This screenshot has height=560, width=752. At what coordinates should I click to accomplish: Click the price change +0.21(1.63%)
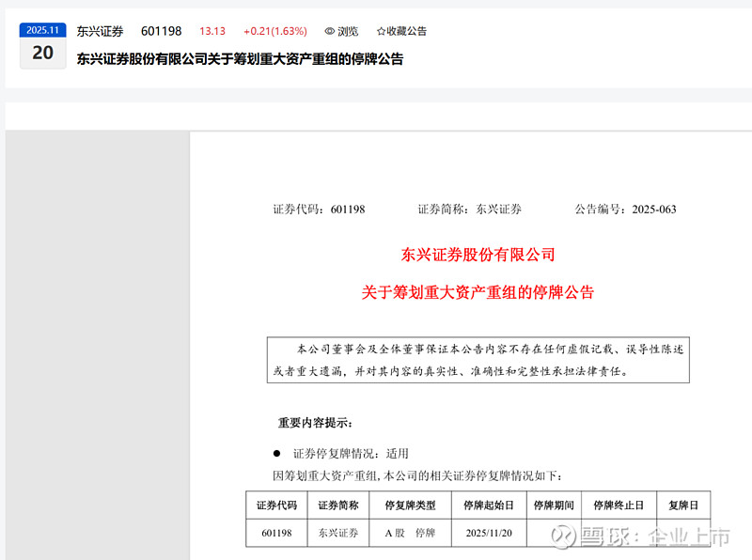[274, 31]
